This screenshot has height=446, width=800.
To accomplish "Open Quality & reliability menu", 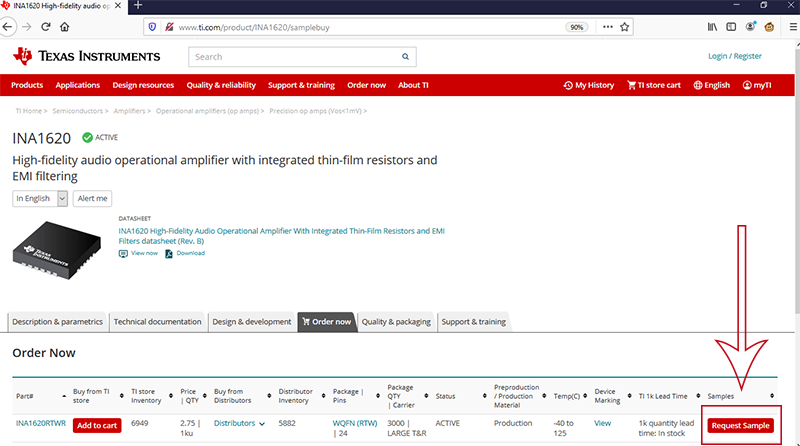I will 221,85.
